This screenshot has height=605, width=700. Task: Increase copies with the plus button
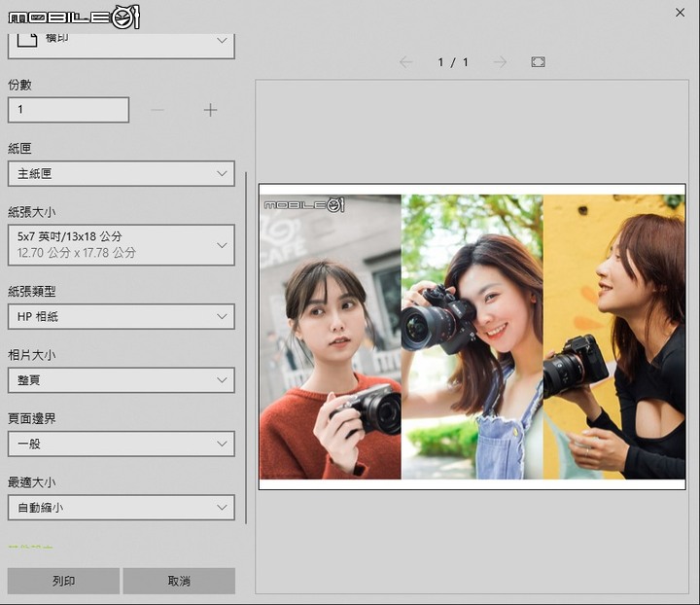tap(210, 110)
